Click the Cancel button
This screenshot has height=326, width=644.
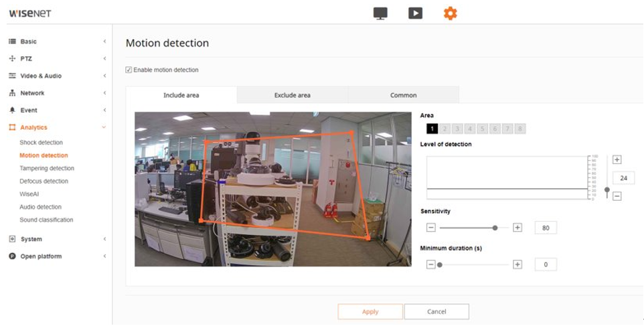pyautogui.click(x=436, y=311)
